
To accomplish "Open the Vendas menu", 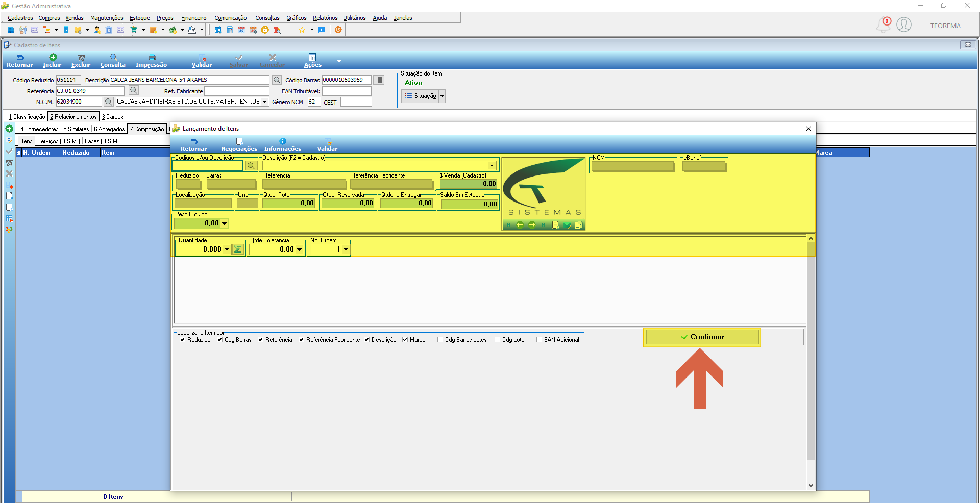I will coord(75,18).
